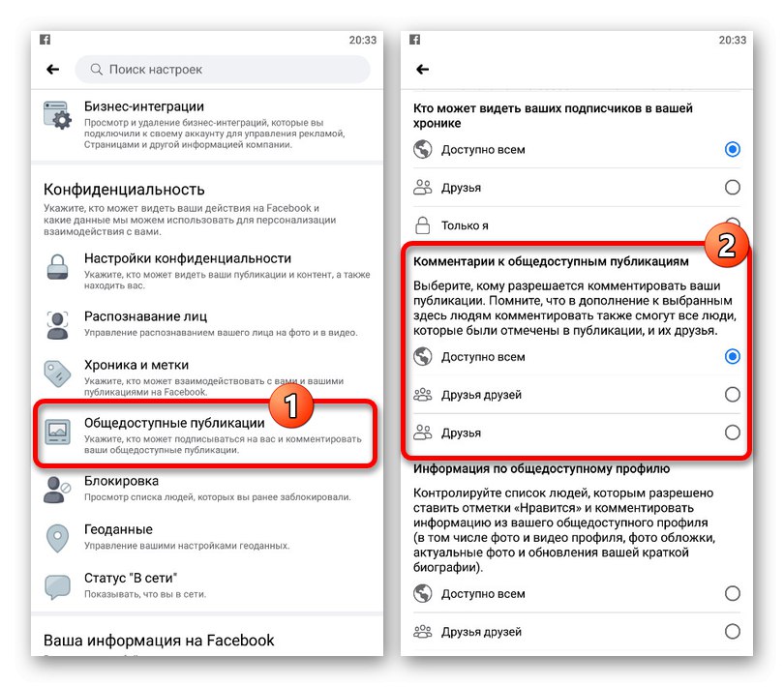Tap the location pin icon for Геоданные
This screenshot has width=784, height=687.
pyautogui.click(x=57, y=538)
